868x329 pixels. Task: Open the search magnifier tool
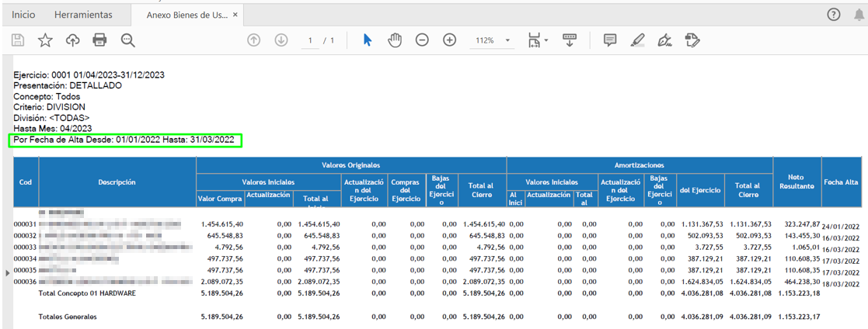click(127, 40)
